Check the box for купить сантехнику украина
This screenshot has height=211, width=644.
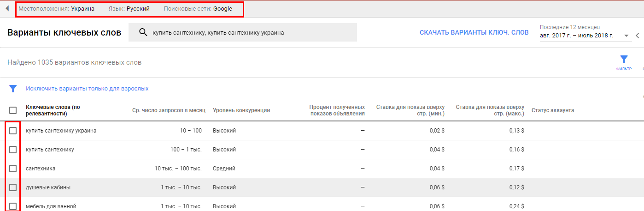point(13,131)
